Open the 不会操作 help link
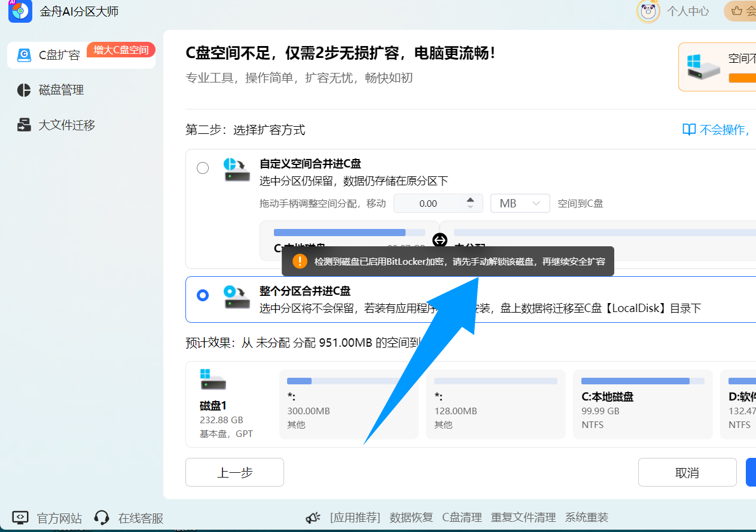This screenshot has height=532, width=756. pyautogui.click(x=725, y=130)
